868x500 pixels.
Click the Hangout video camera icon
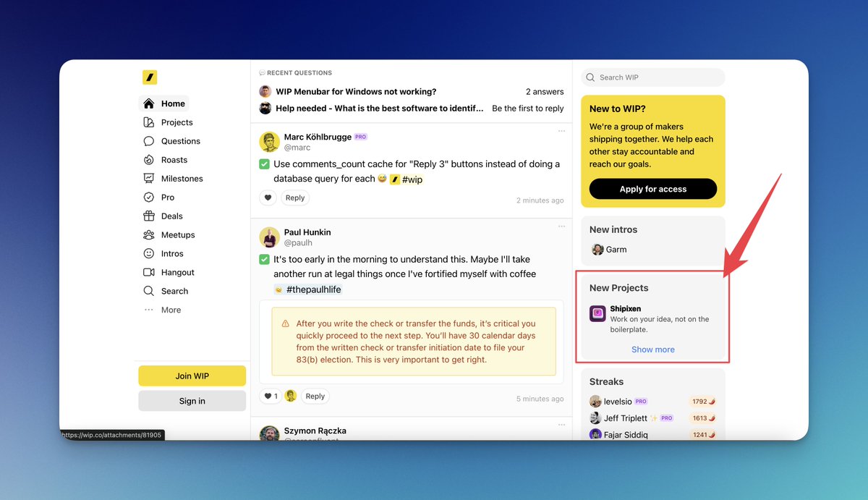149,273
